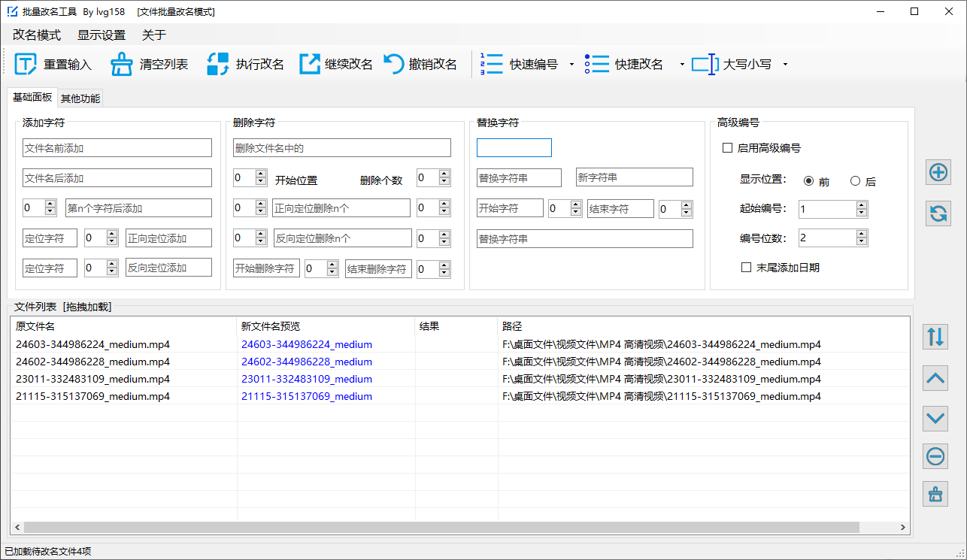Open the 显示设置 menu
Image resolution: width=967 pixels, height=560 pixels.
click(x=102, y=35)
